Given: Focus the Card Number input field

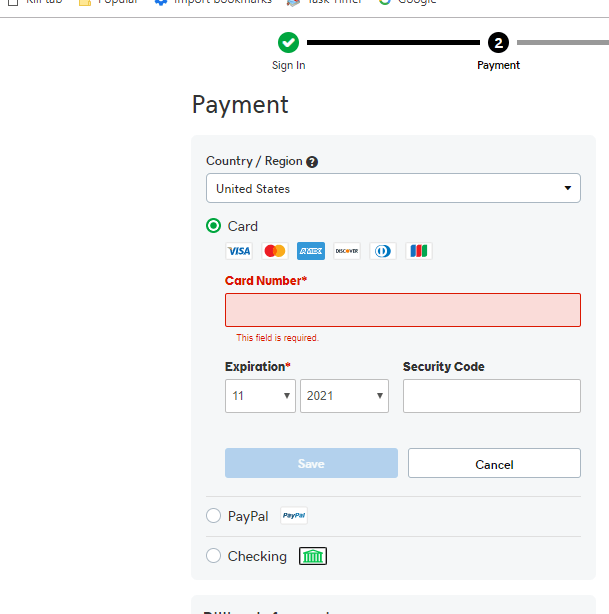Looking at the screenshot, I should point(403,310).
